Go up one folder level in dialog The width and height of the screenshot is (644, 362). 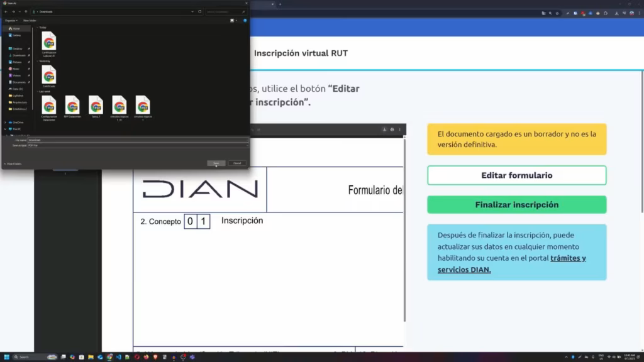click(26, 11)
